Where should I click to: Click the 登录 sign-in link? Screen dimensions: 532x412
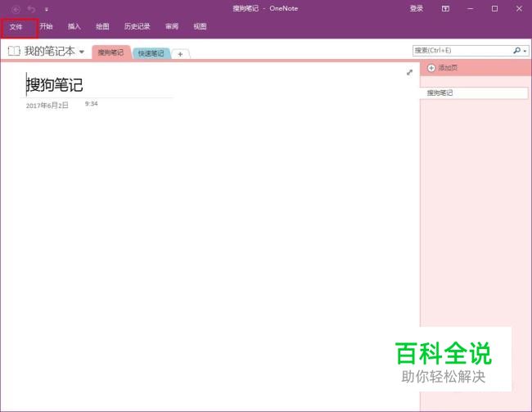(417, 9)
